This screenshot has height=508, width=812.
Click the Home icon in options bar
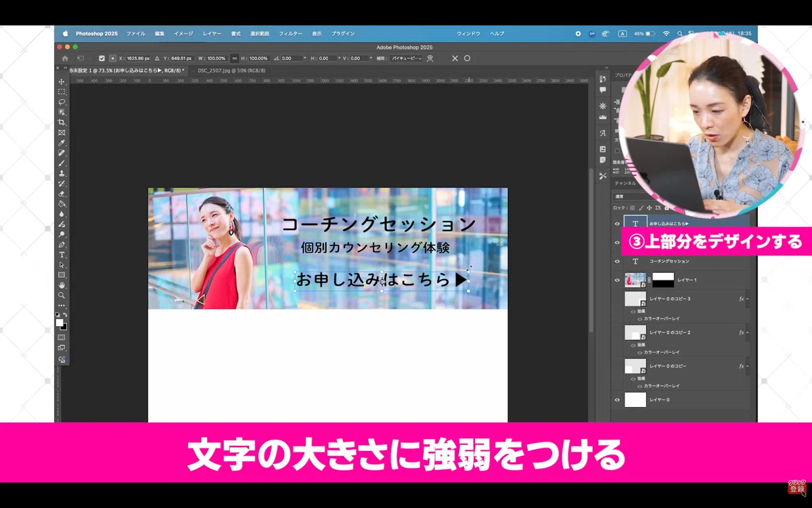tap(65, 58)
